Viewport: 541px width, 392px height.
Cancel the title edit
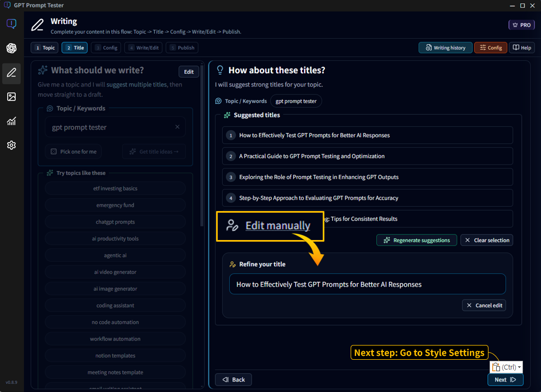tap(484, 305)
